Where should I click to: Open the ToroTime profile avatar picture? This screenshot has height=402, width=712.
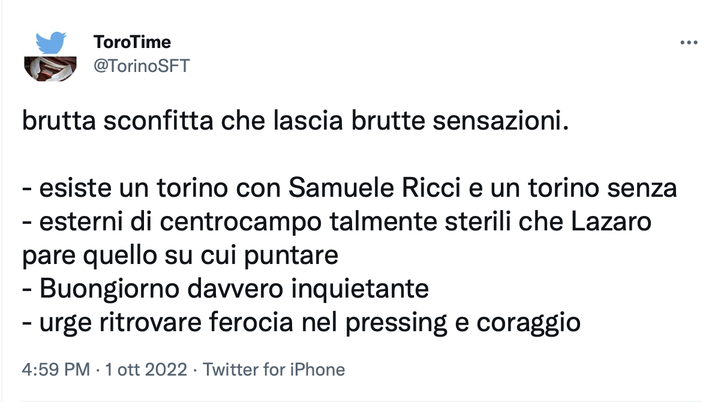tap(50, 69)
